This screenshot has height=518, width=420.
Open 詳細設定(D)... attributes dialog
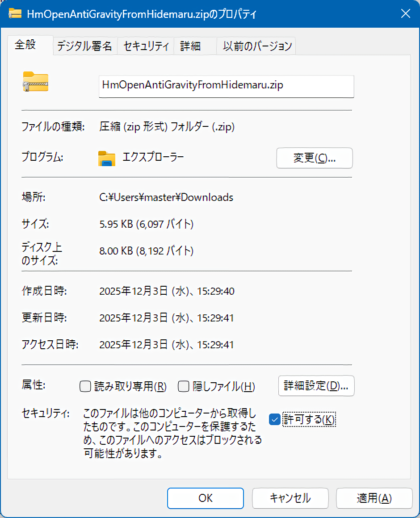[x=316, y=386]
